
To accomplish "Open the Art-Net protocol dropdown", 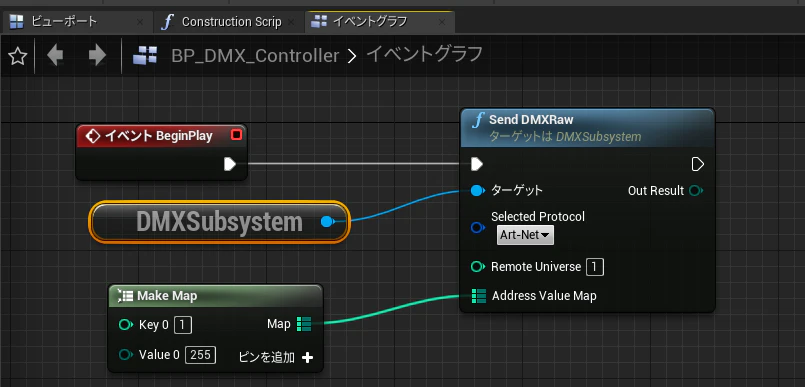I will (525, 235).
